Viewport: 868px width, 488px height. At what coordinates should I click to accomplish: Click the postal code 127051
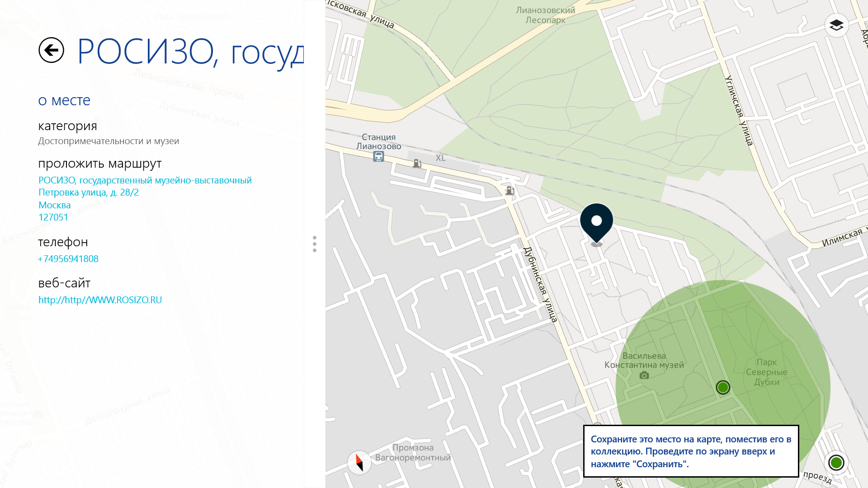[x=53, y=217]
